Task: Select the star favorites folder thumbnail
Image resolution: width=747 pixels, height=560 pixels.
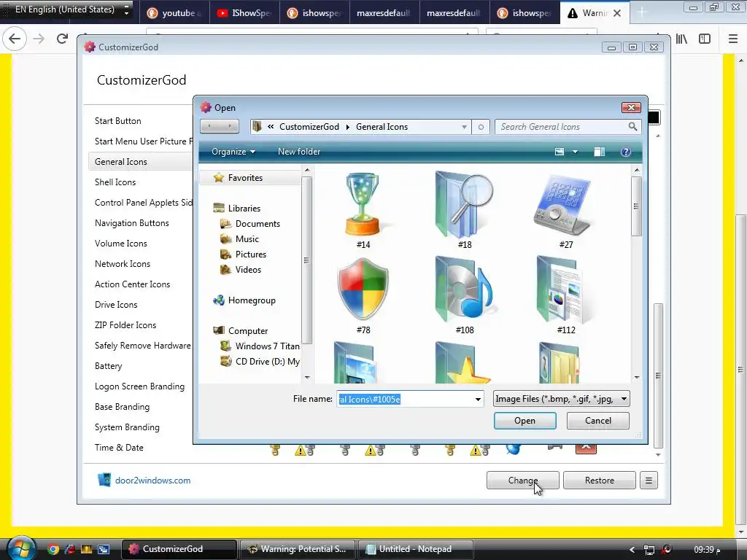Action: [463, 363]
